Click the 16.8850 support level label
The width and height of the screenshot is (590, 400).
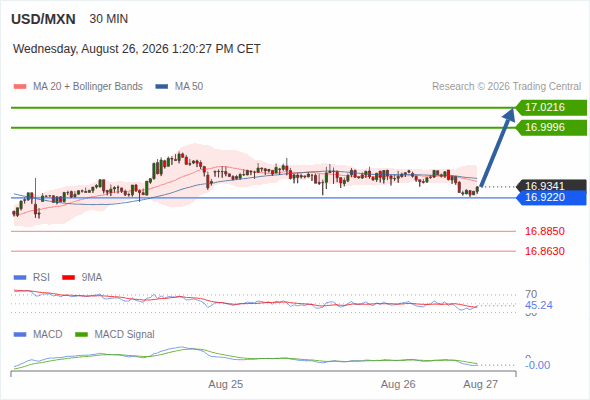coord(544,231)
